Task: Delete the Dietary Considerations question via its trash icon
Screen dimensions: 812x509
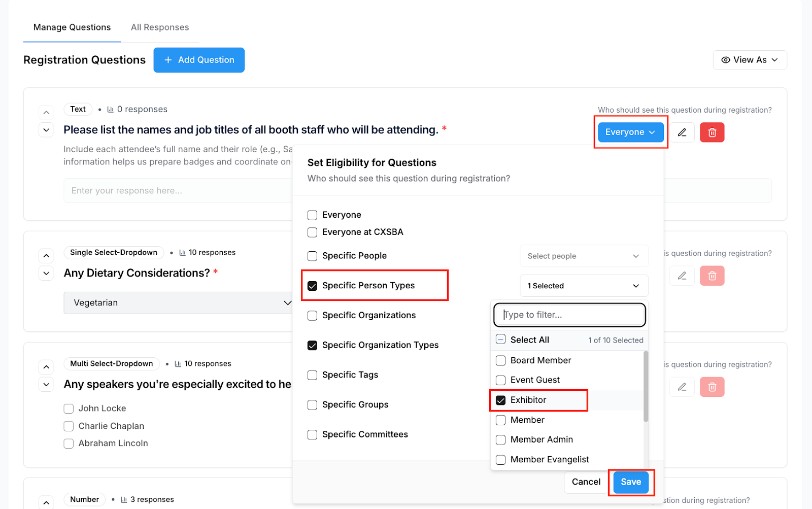Action: (x=712, y=276)
